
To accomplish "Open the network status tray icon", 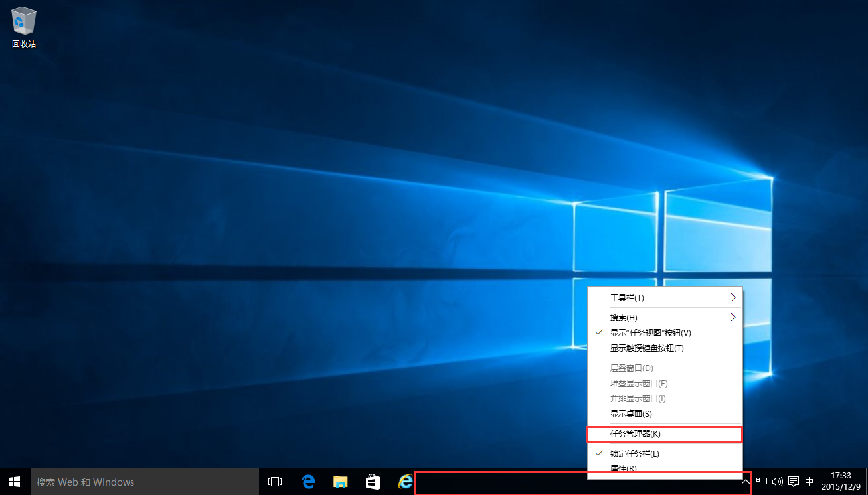I will click(x=762, y=482).
